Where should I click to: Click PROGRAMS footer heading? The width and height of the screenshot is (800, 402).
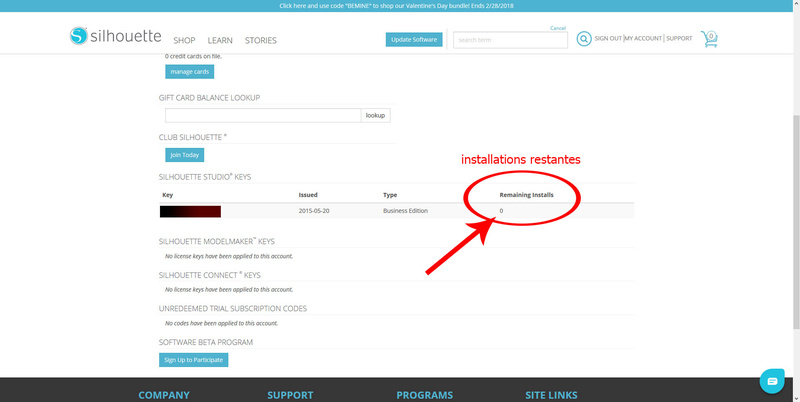(424, 395)
